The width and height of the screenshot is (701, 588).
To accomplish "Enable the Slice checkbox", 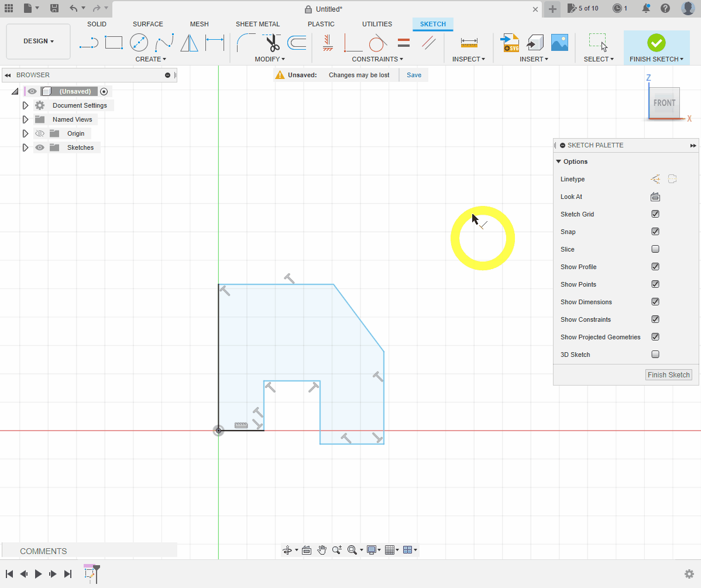I will [x=655, y=249].
